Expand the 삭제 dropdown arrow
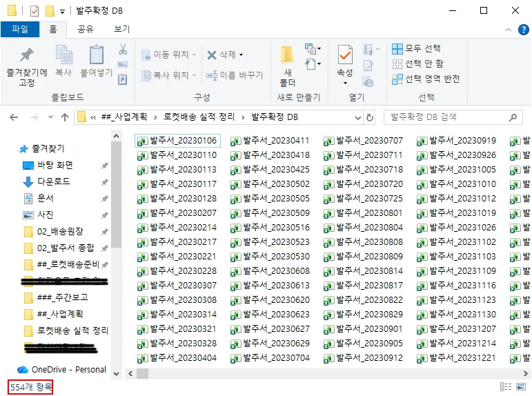532x396 pixels. [x=242, y=55]
